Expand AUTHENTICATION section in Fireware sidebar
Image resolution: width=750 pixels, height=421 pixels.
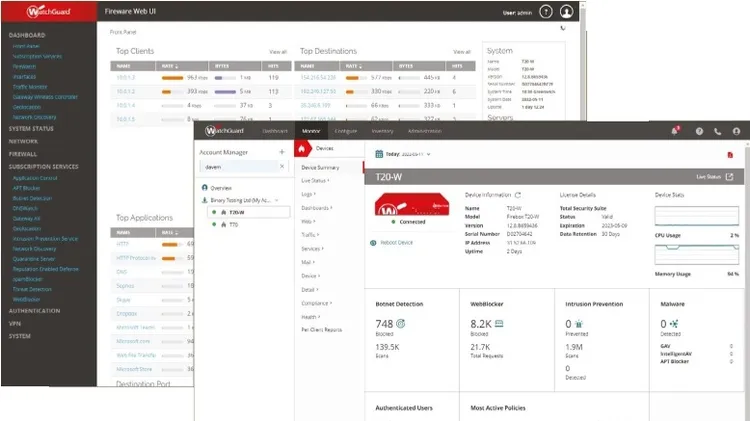34,311
